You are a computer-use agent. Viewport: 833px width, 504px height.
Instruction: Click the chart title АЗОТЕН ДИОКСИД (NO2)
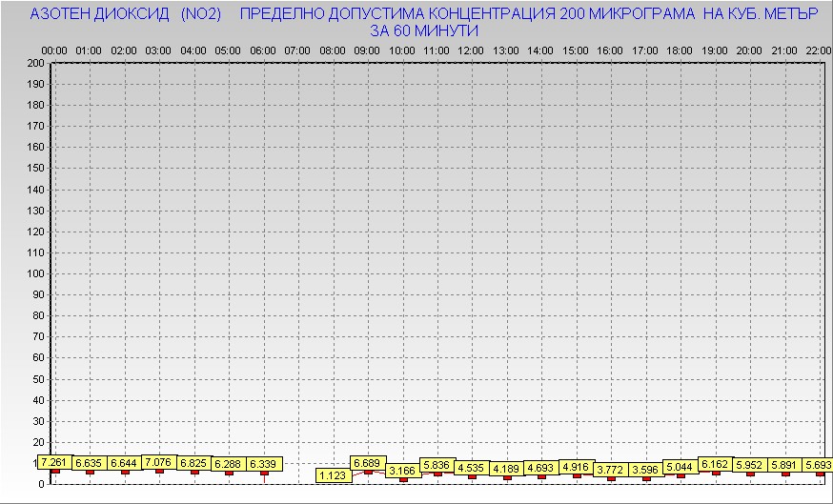[126, 14]
